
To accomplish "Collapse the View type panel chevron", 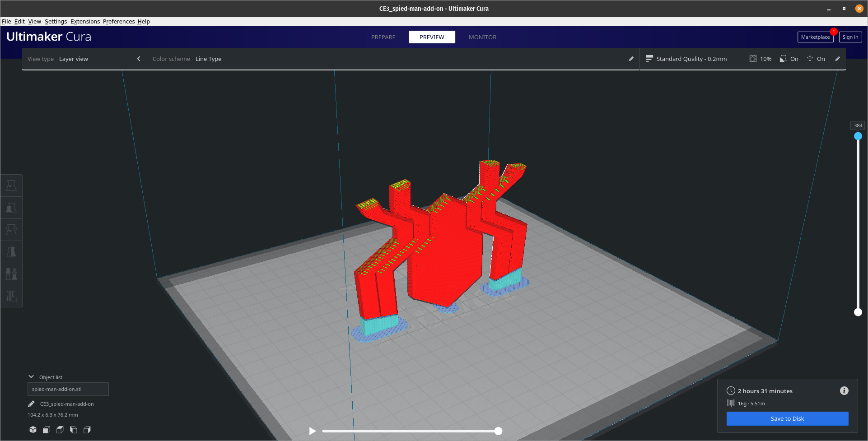I will [139, 59].
